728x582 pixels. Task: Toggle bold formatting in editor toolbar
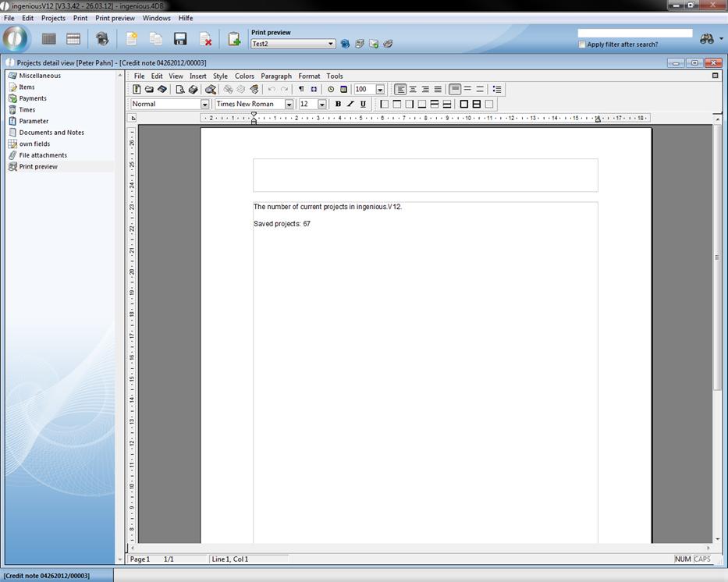(338, 104)
